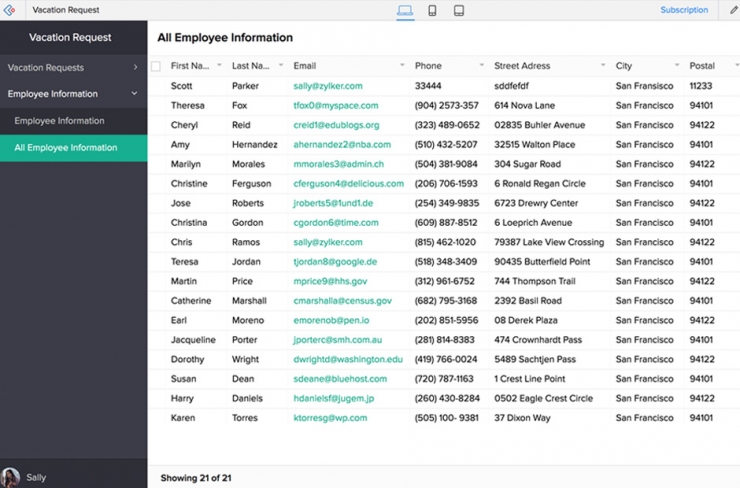Click the Vacation Request sidebar title
Screen dimensions: 740x488
70,37
